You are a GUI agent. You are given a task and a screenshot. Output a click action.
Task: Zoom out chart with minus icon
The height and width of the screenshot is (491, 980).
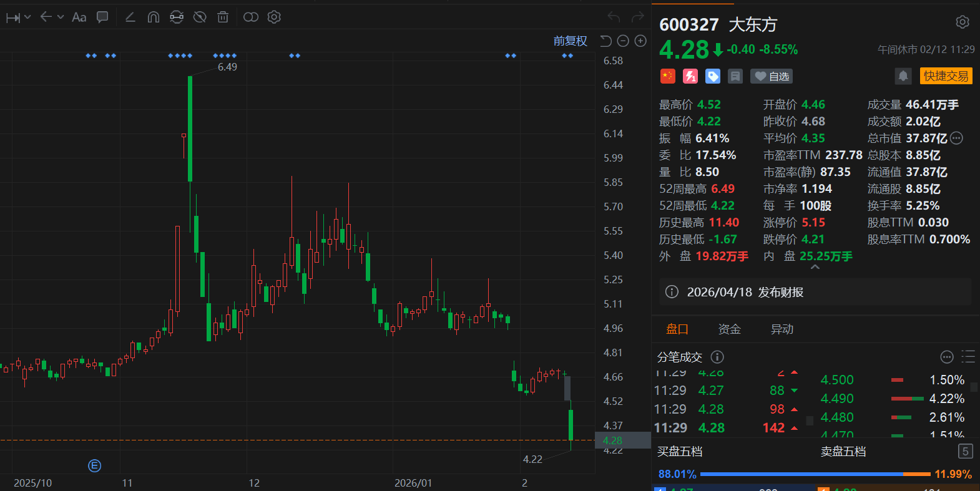623,41
